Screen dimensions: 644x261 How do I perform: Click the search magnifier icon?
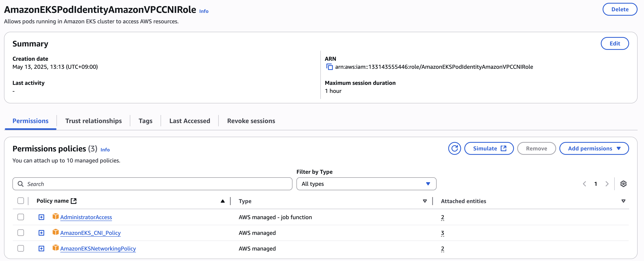tap(21, 184)
